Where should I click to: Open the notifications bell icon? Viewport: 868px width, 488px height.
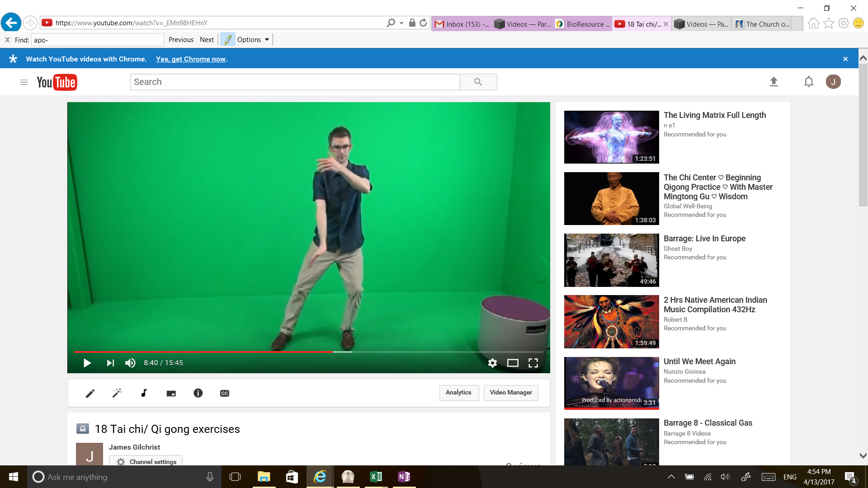(808, 82)
